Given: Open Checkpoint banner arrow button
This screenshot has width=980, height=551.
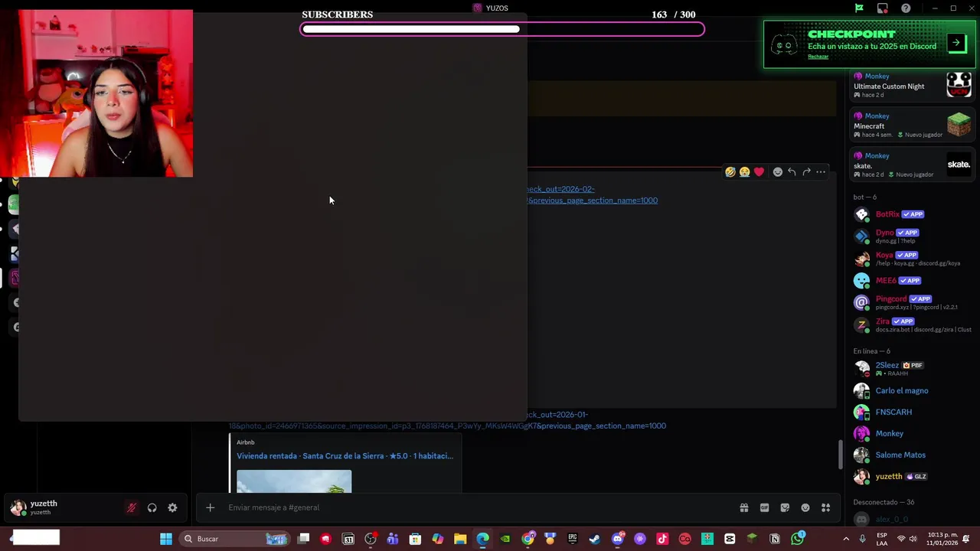Looking at the screenshot, I should (x=956, y=43).
